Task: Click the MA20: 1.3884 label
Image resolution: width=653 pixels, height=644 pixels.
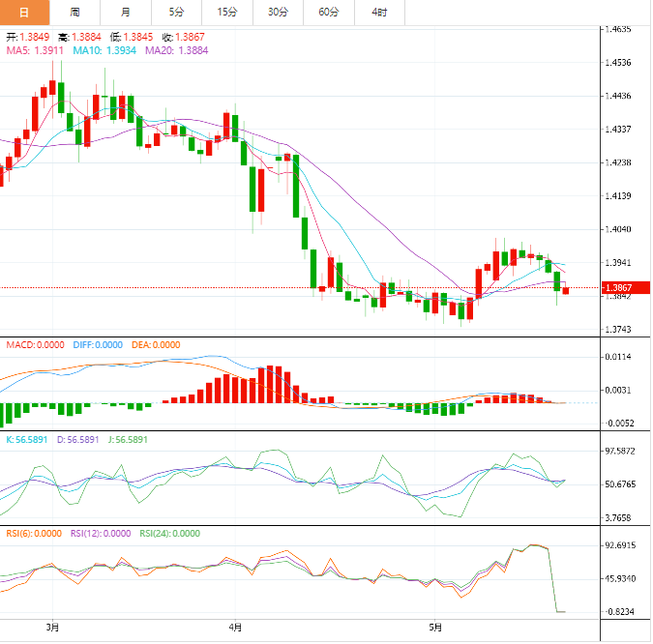Action: point(177,51)
